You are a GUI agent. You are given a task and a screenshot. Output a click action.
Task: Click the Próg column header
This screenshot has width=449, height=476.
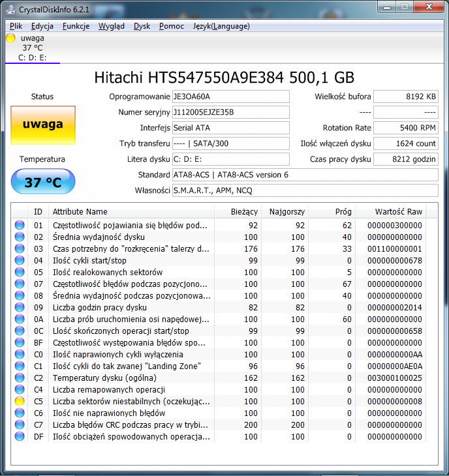click(x=332, y=211)
